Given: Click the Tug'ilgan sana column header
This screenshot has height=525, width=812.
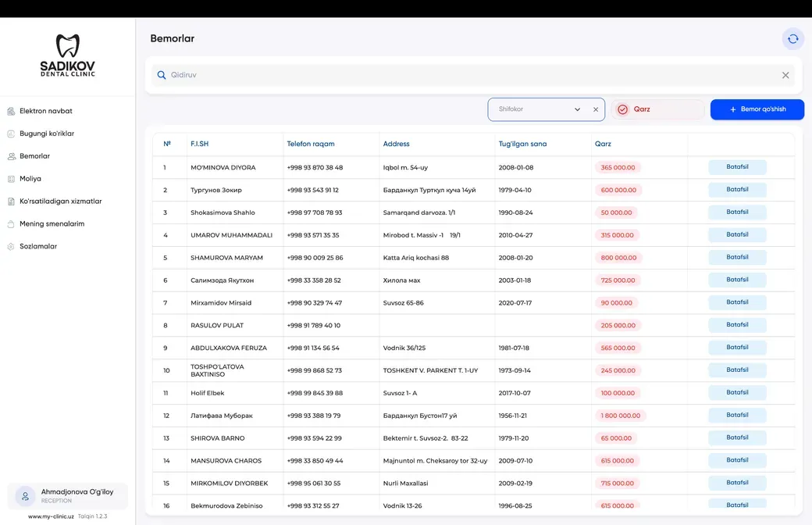Looking at the screenshot, I should 522,144.
